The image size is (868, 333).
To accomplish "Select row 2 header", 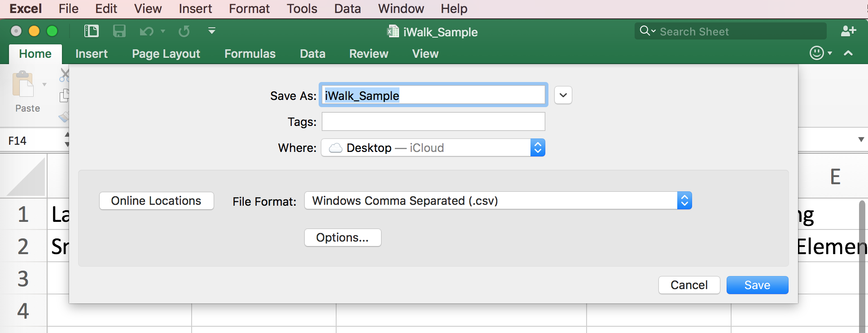I will tap(23, 246).
